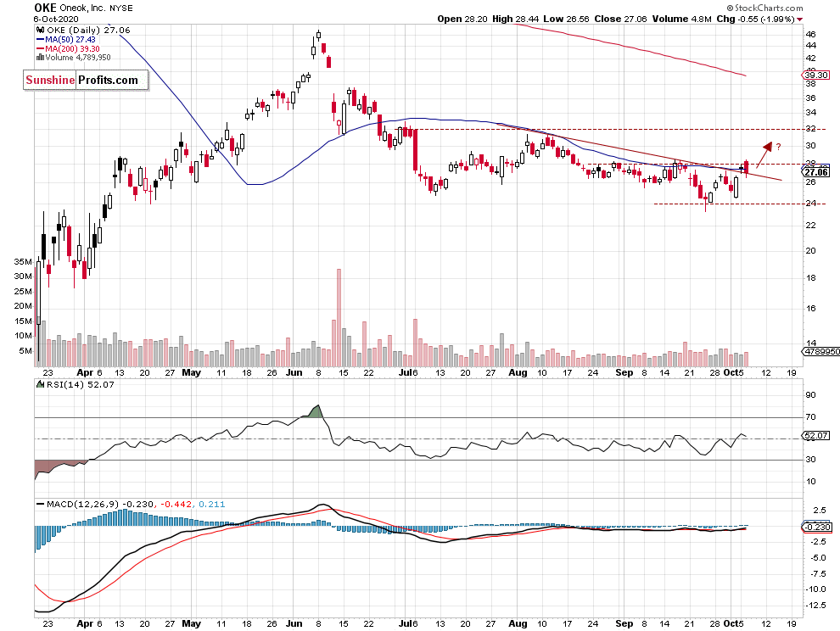Click the 39.30 MA(200) price tag
The image size is (840, 631).
[x=816, y=75]
